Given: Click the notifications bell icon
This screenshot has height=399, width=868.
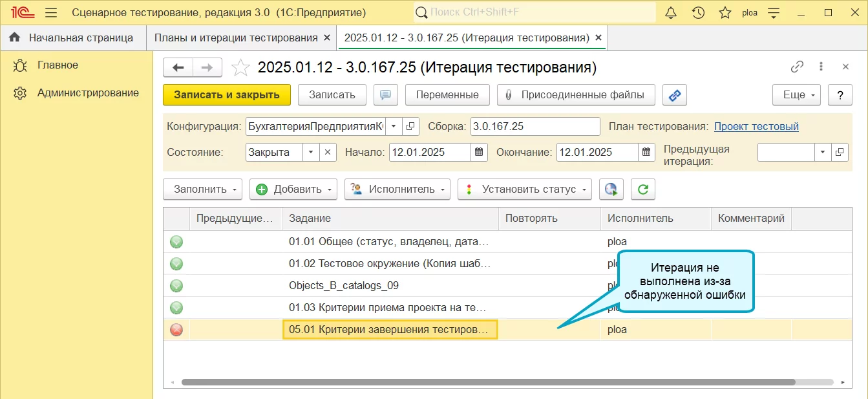Looking at the screenshot, I should [x=671, y=12].
